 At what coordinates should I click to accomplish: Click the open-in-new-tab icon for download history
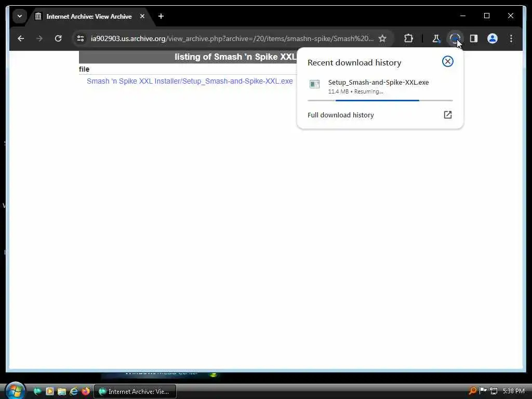(447, 115)
